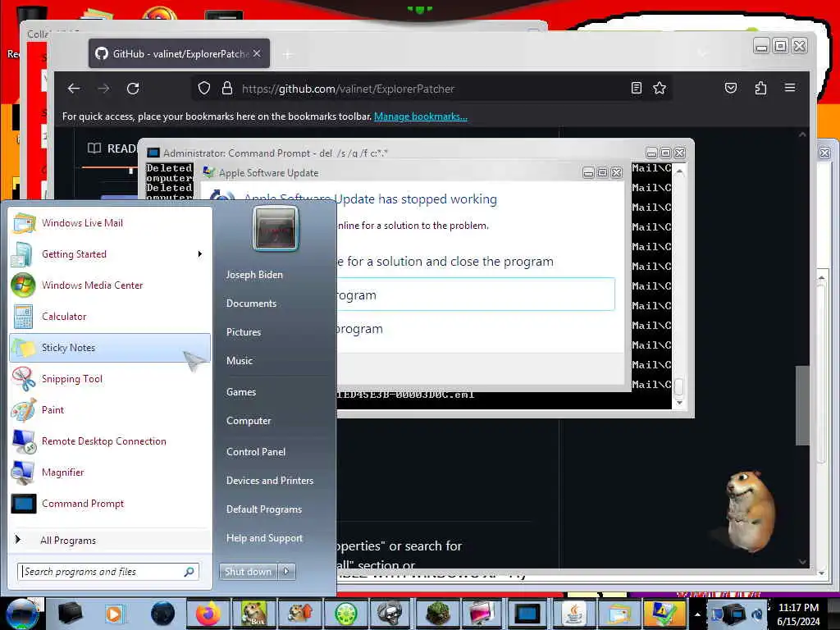Click the Shut down button

pos(248,572)
